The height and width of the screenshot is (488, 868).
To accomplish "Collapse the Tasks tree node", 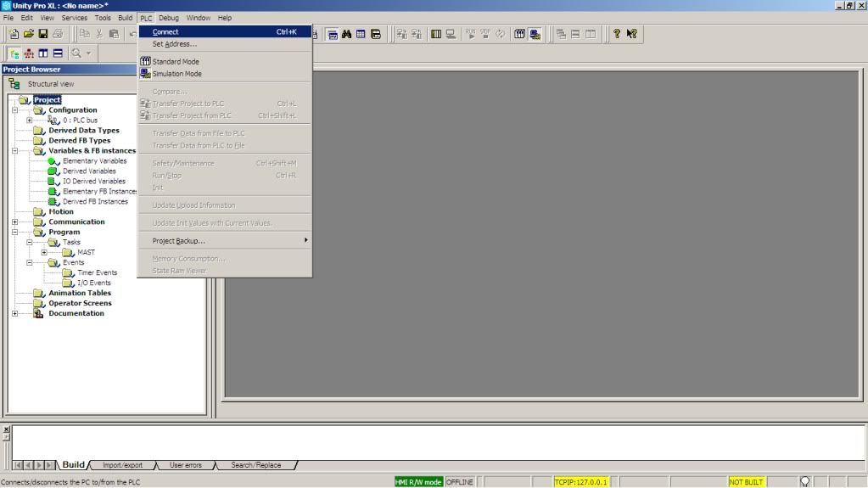I will click(30, 242).
